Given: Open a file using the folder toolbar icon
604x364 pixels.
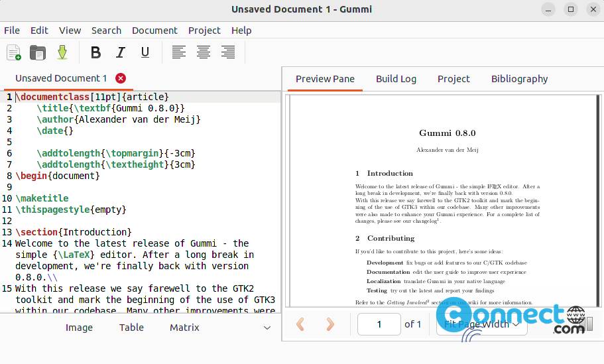Looking at the screenshot, I should [x=38, y=52].
